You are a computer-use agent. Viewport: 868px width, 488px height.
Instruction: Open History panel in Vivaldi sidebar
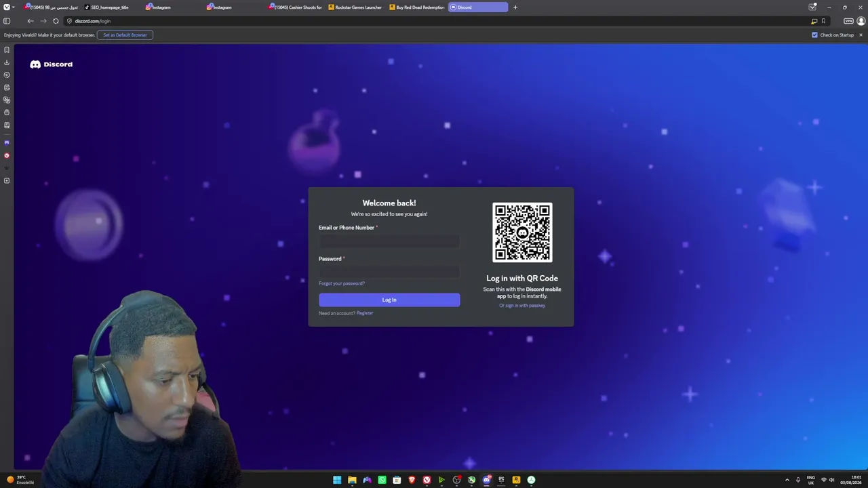click(7, 75)
